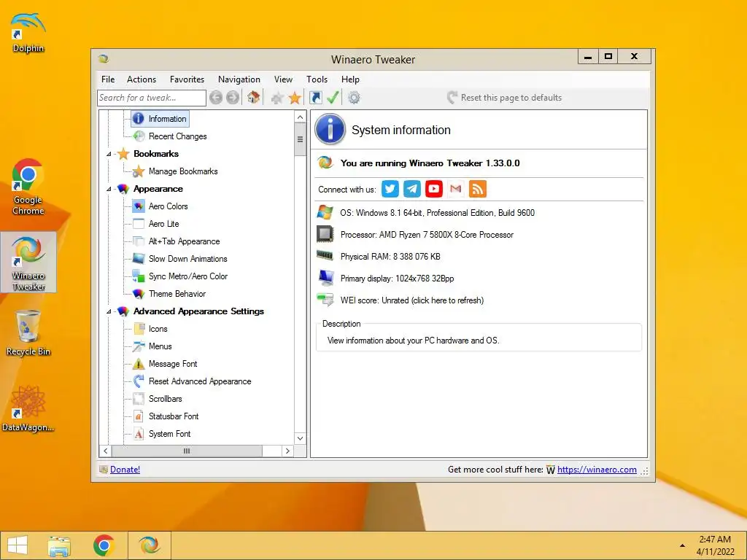The width and height of the screenshot is (747, 560).
Task: Collapse the Appearance tree node
Action: point(109,189)
